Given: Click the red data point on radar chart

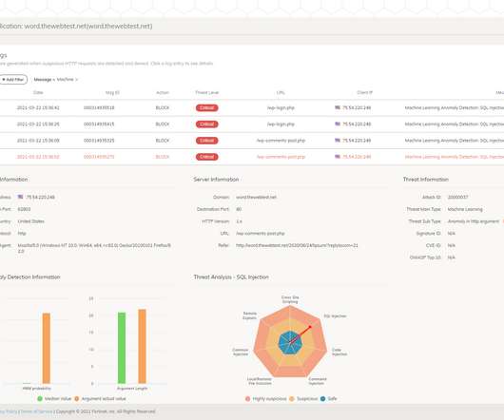Looking at the screenshot, I should pos(310,327).
